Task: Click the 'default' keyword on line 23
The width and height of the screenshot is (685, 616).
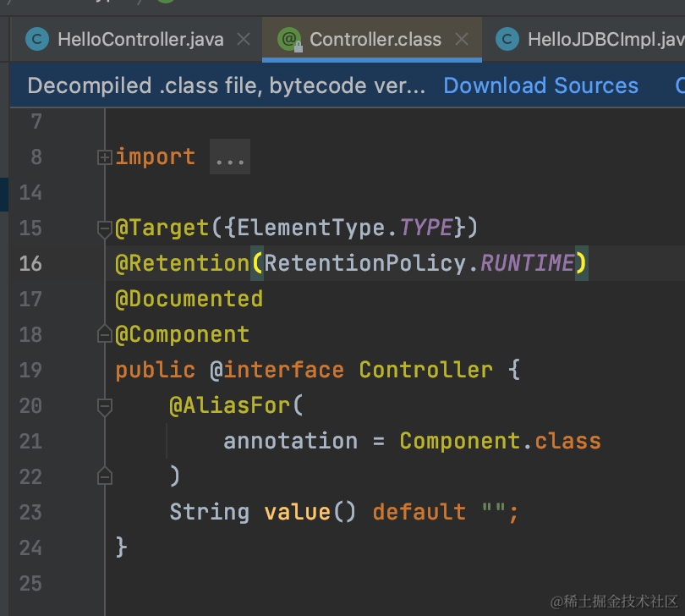Action: point(419,512)
